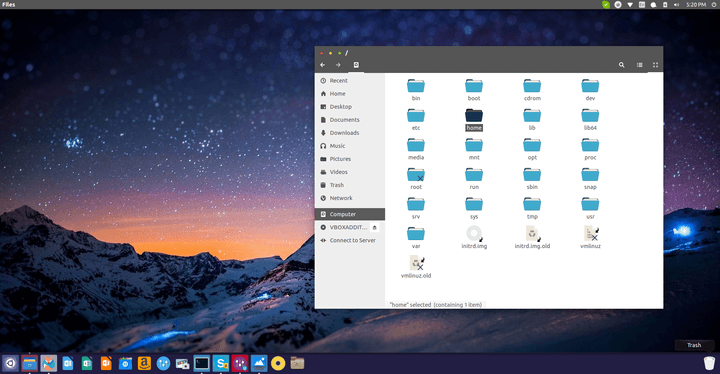The height and width of the screenshot is (374, 720).
Task: Select the cdrom folder
Action: click(x=532, y=90)
